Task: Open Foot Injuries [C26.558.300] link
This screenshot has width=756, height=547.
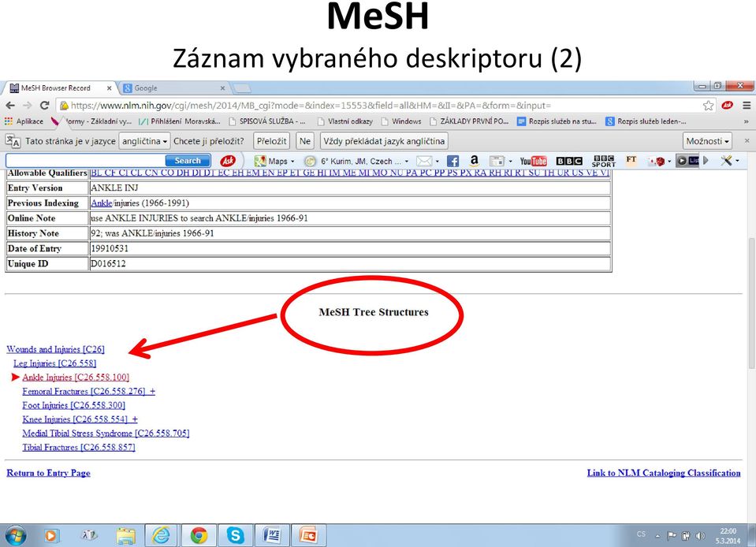Action: coord(74,405)
